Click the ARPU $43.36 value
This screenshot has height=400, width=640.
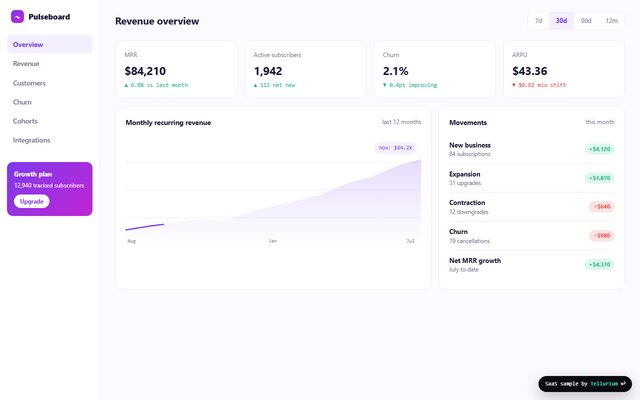click(529, 71)
